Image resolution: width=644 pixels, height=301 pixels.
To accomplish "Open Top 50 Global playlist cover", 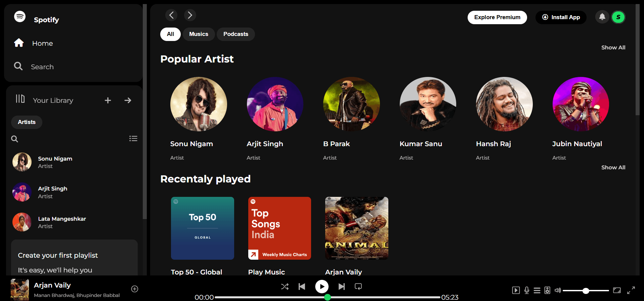I will pos(203,228).
